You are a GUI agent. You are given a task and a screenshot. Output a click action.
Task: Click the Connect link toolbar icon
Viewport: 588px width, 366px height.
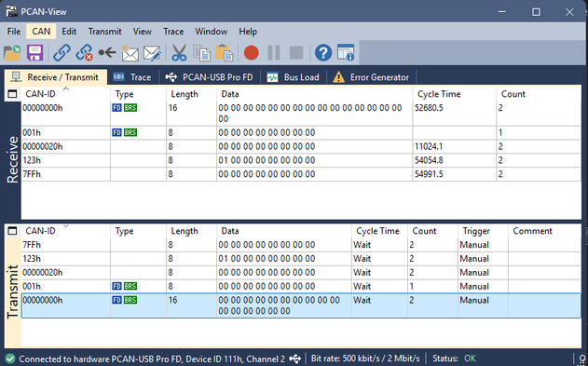62,53
